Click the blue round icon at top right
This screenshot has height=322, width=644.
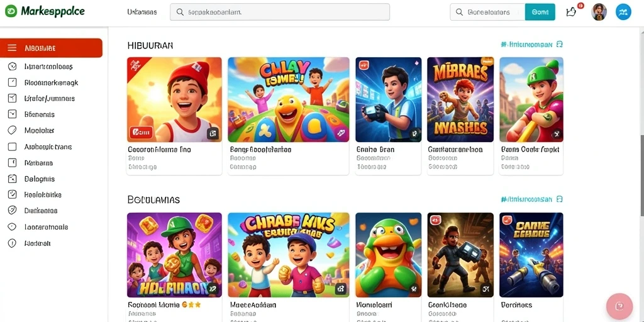tap(623, 12)
